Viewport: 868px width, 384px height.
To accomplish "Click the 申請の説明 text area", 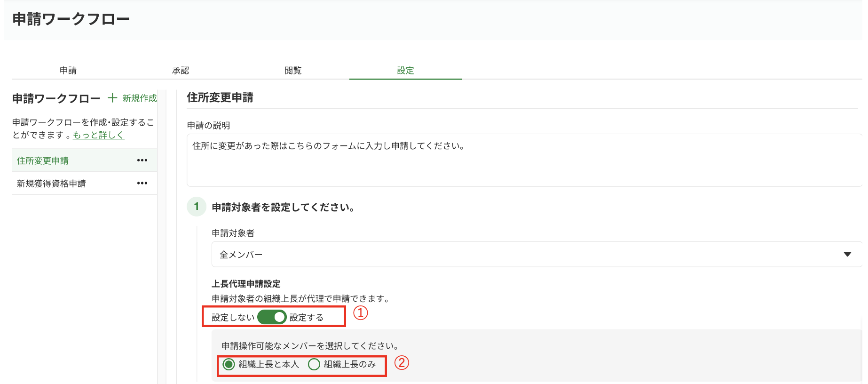I will (x=524, y=160).
